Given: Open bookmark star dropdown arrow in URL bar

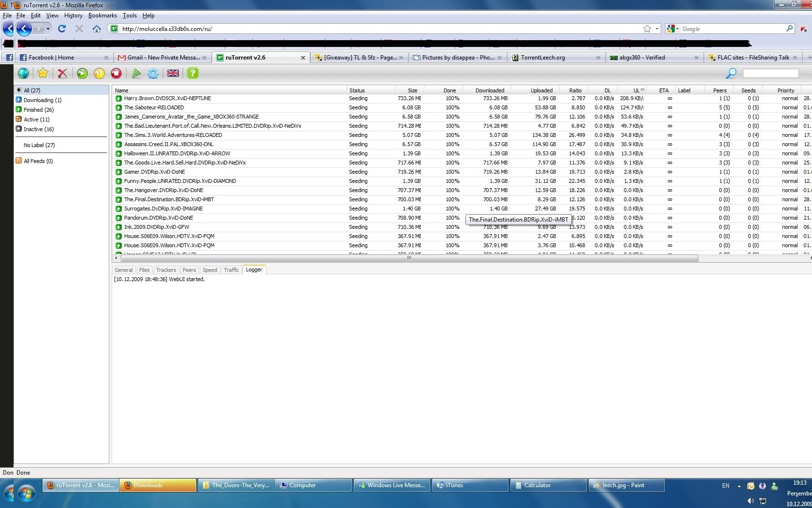Looking at the screenshot, I should click(x=657, y=29).
